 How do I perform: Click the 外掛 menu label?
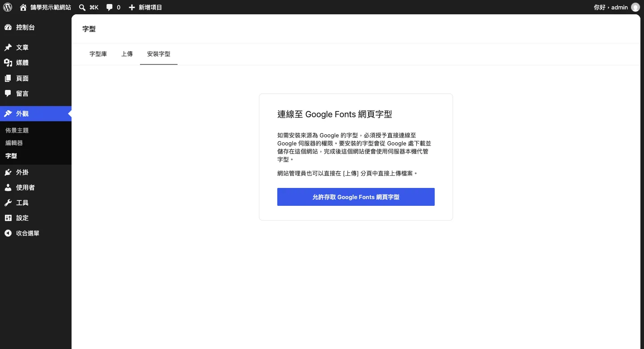tap(22, 172)
